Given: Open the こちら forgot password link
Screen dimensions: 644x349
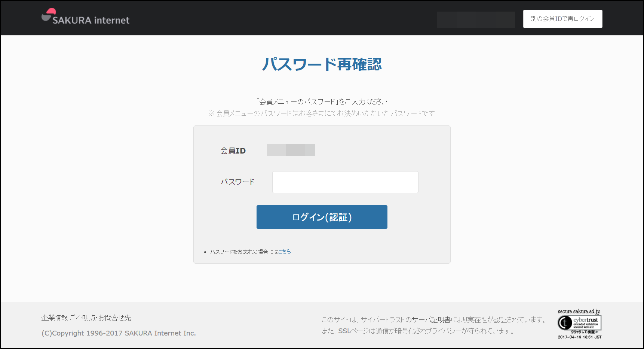Looking at the screenshot, I should (285, 252).
